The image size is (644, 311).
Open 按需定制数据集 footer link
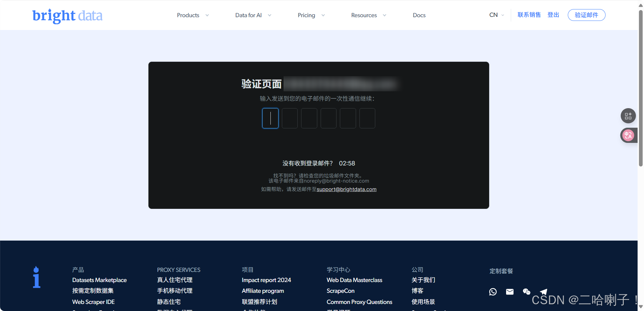[x=93, y=291]
